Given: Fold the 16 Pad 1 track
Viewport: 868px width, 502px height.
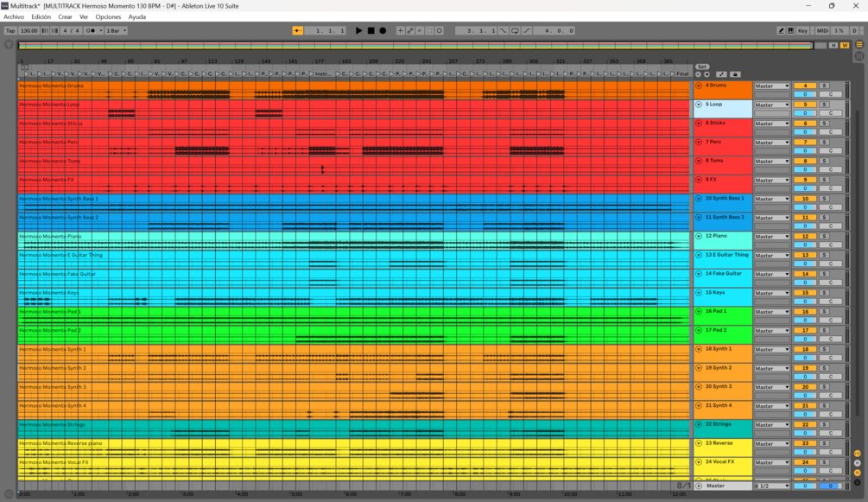Looking at the screenshot, I should [x=699, y=311].
